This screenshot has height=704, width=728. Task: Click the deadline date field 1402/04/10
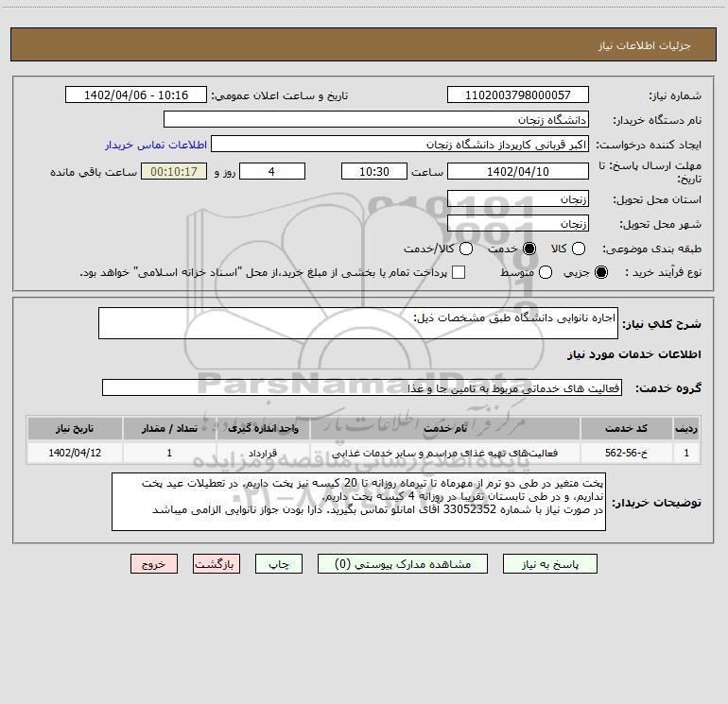pyautogui.click(x=518, y=171)
